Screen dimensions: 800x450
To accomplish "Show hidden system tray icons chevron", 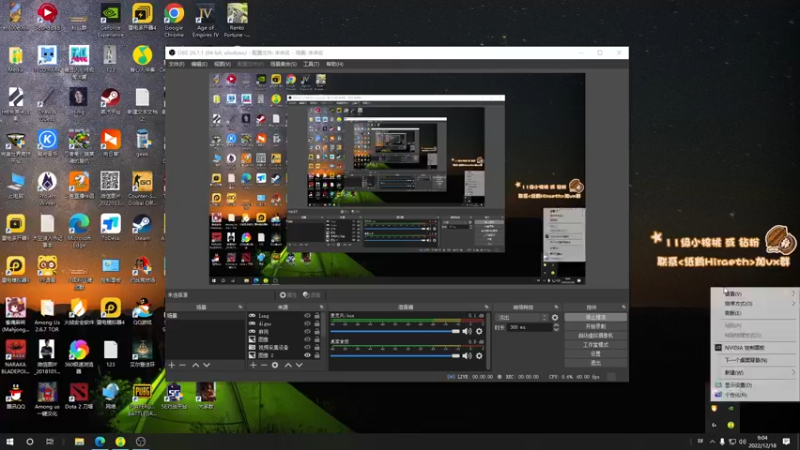I will 712,442.
